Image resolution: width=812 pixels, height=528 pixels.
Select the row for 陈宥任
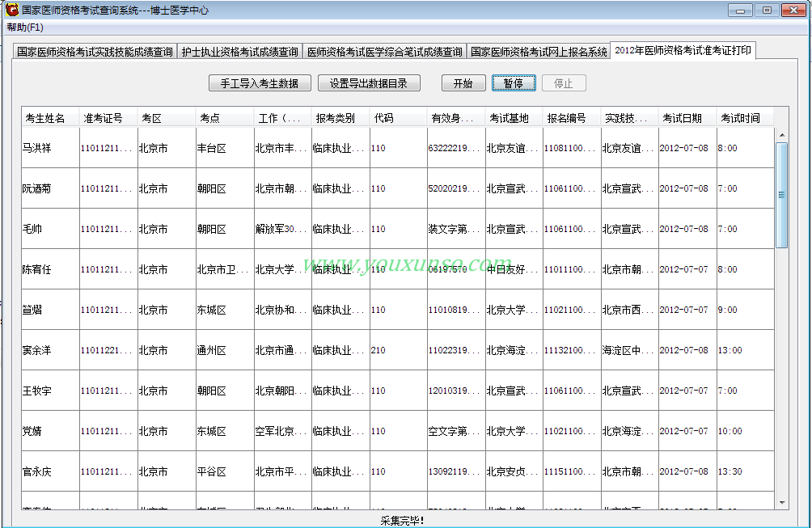pos(398,269)
